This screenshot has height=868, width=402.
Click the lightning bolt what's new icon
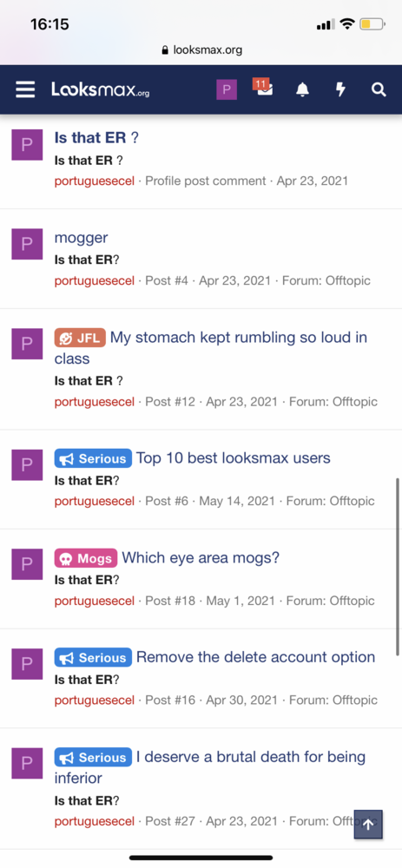tap(340, 89)
